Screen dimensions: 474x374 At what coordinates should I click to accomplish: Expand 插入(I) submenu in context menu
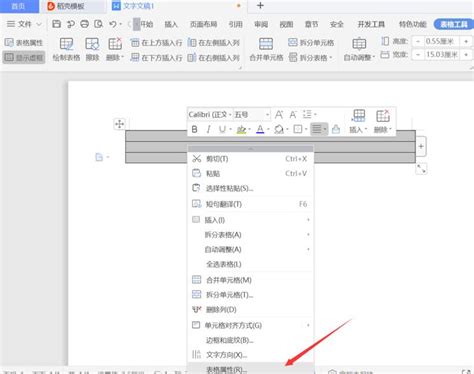coord(251,220)
